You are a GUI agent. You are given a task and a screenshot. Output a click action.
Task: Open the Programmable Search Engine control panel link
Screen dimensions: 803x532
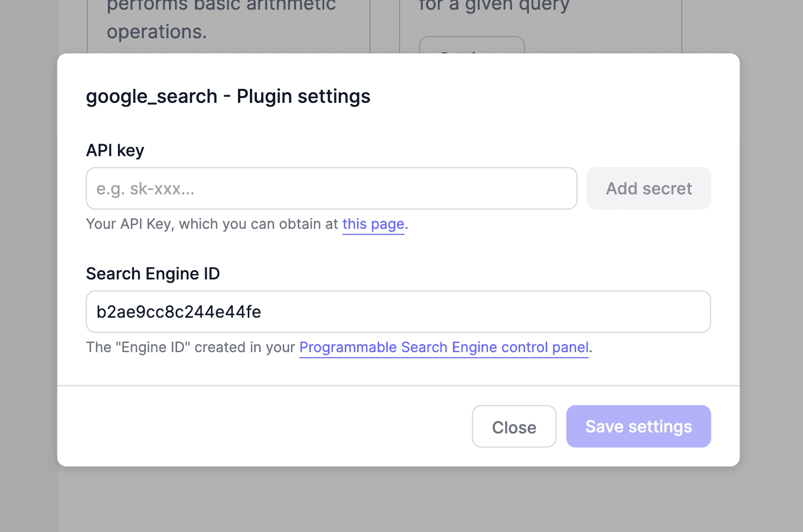pos(444,347)
